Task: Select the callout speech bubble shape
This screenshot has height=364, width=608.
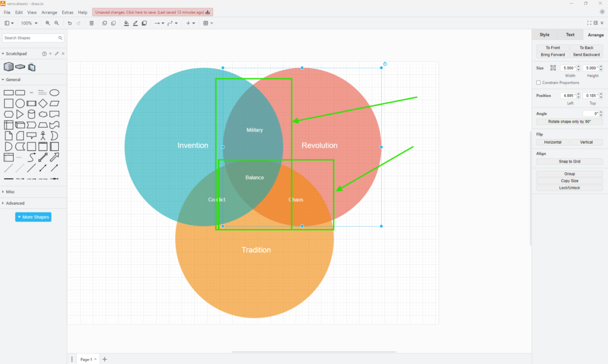Action: (31, 135)
